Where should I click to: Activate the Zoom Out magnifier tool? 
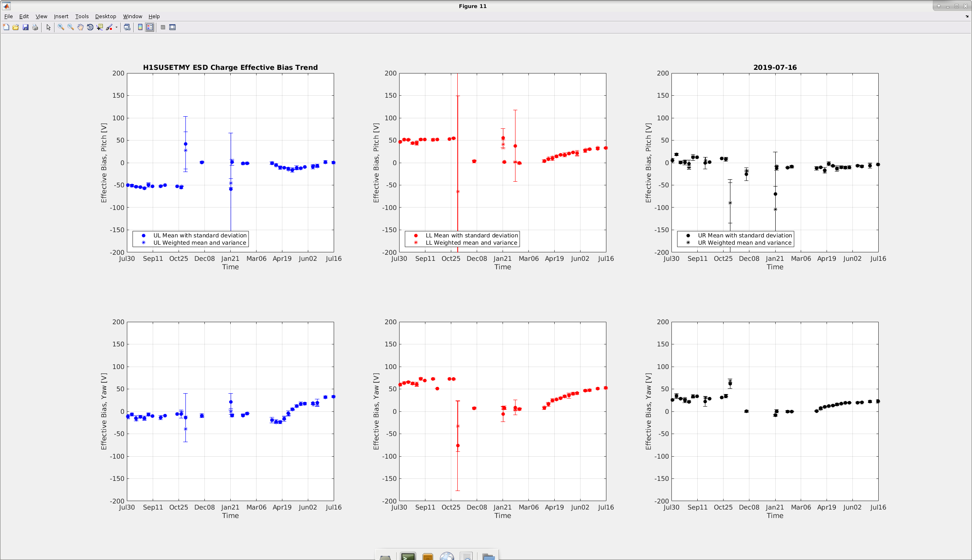pos(71,27)
